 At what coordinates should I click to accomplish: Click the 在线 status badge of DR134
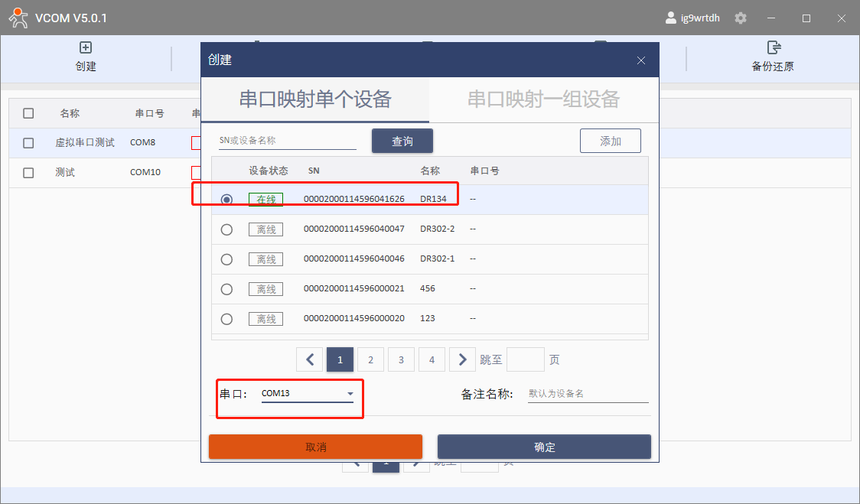[x=266, y=199]
